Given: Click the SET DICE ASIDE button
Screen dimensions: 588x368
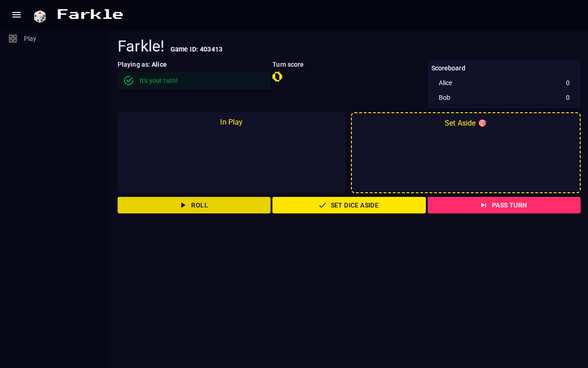Looking at the screenshot, I should 349,205.
